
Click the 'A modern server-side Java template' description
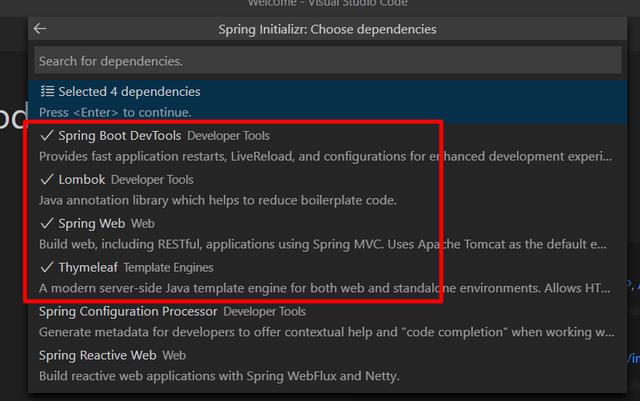324,288
